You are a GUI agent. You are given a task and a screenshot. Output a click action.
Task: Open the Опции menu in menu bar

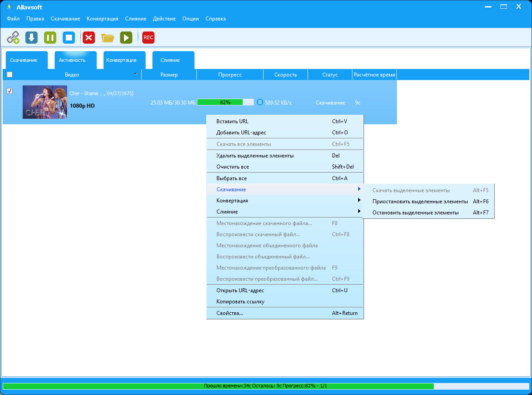tap(190, 19)
